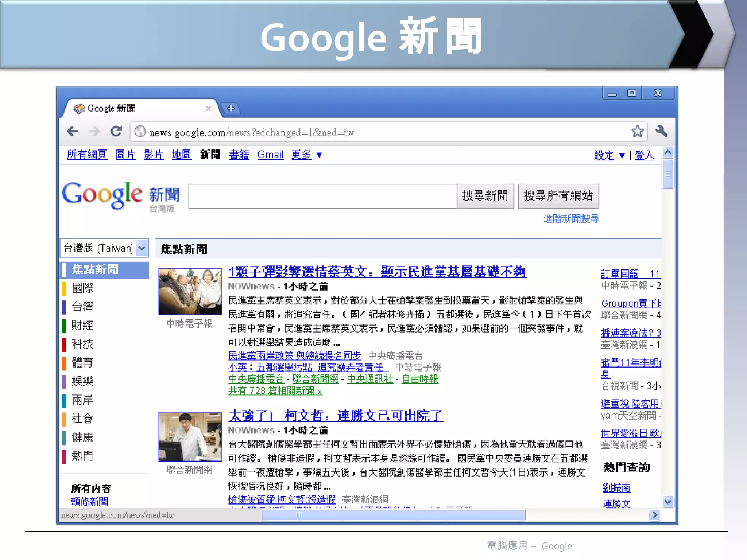Open the 自由時報 source link
Viewport: 747px width, 560px height.
(x=420, y=379)
